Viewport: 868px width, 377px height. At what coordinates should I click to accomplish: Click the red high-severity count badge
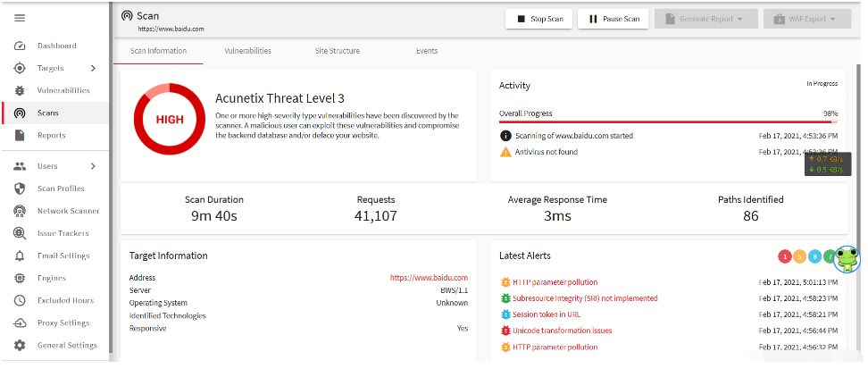(785, 257)
